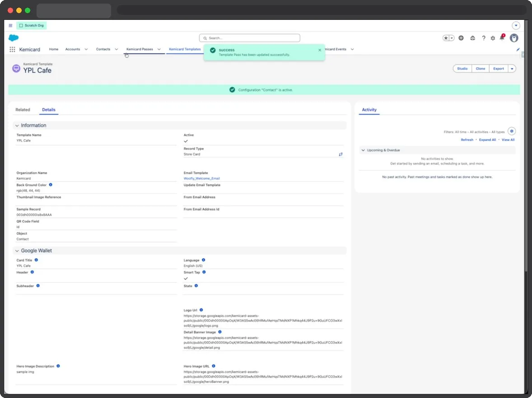Open the Contacts tab
Viewport: 532px width, 398px height.
(x=103, y=50)
